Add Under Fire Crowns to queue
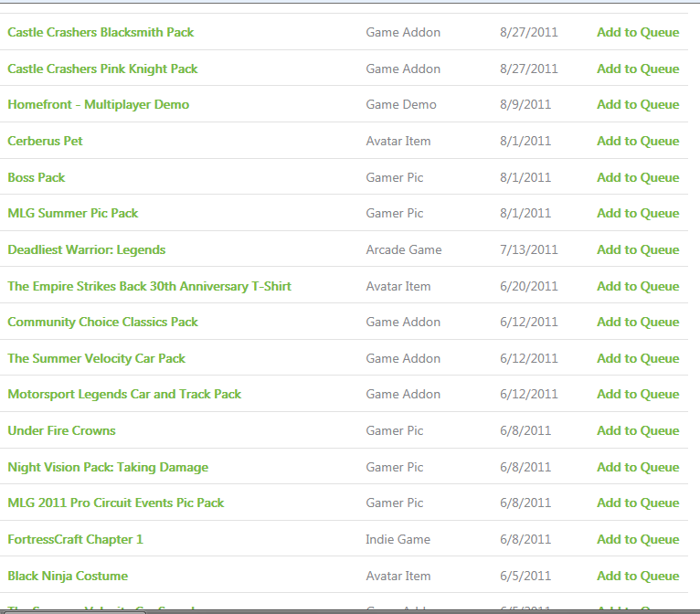Viewport: 700px width, 614px height. (x=638, y=430)
